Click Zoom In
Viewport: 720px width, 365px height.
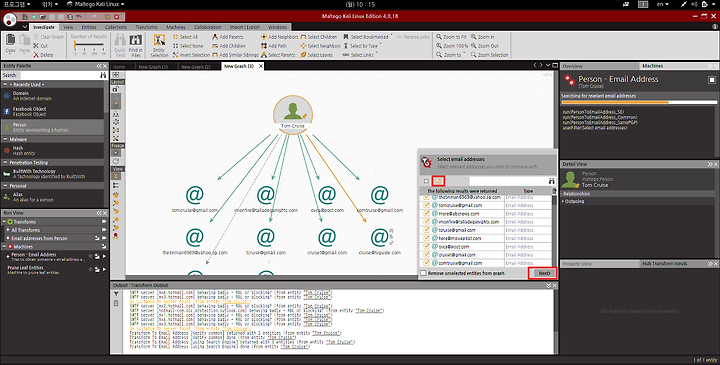click(483, 37)
